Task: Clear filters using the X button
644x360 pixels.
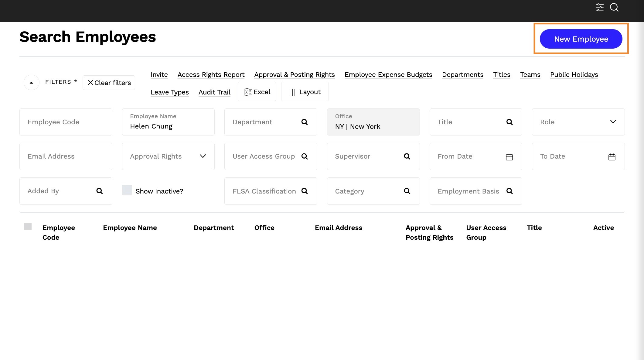Action: coord(109,83)
